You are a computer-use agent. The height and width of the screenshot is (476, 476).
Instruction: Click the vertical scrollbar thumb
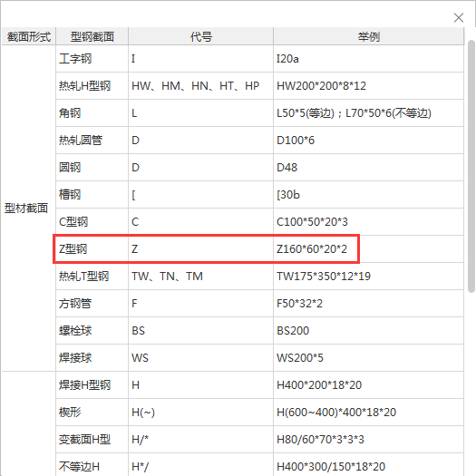coord(471,166)
